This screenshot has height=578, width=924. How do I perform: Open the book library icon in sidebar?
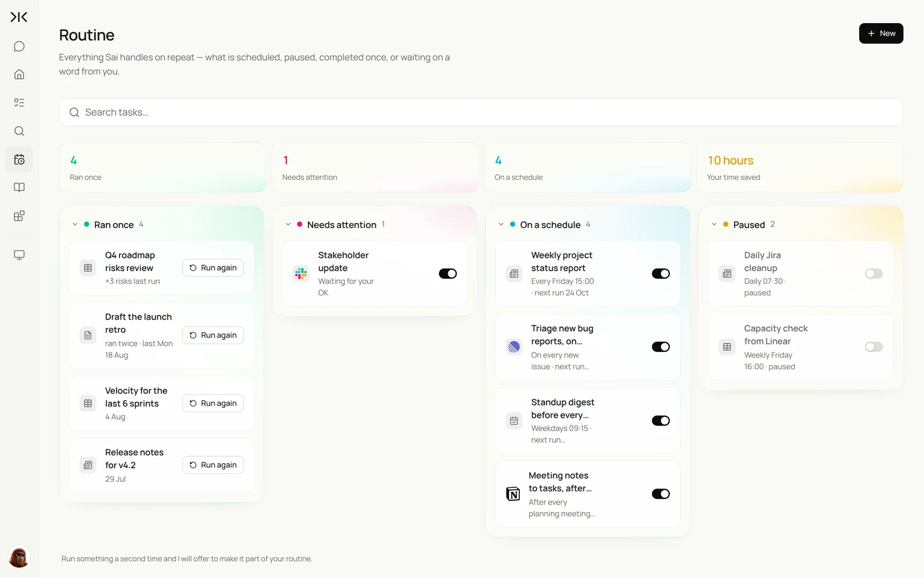pos(19,187)
